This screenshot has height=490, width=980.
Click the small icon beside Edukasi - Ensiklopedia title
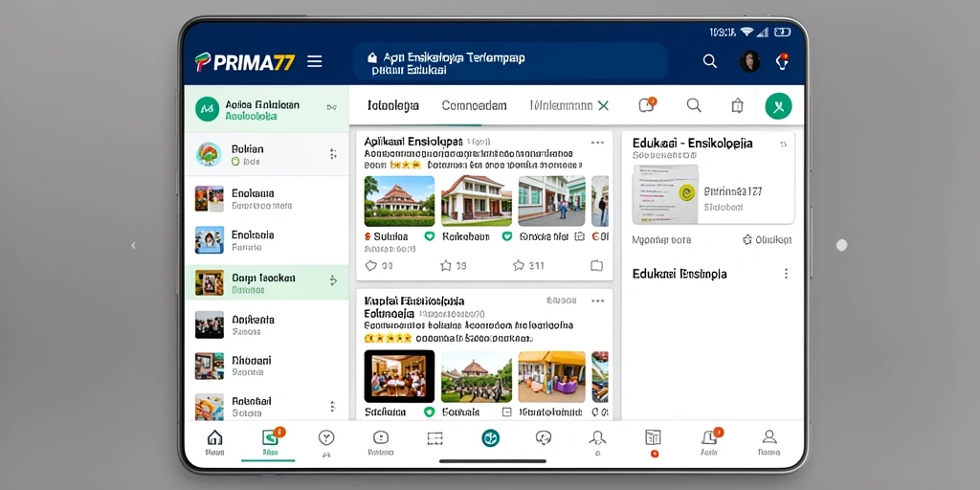783,145
